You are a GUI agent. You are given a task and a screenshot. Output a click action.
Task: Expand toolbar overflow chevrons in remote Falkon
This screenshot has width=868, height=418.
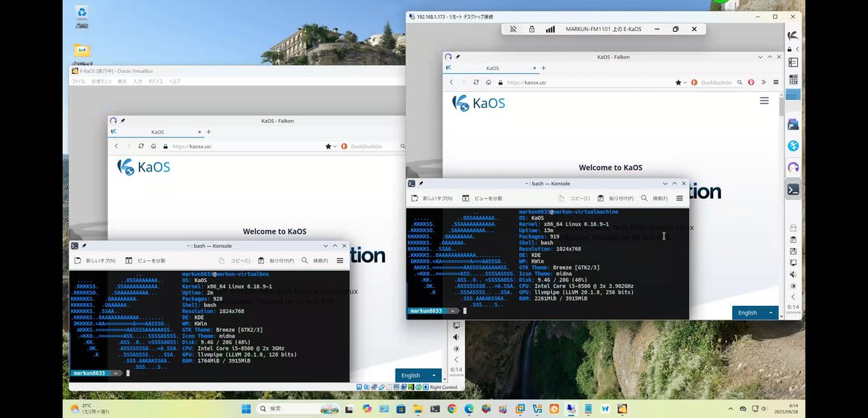pos(764,82)
